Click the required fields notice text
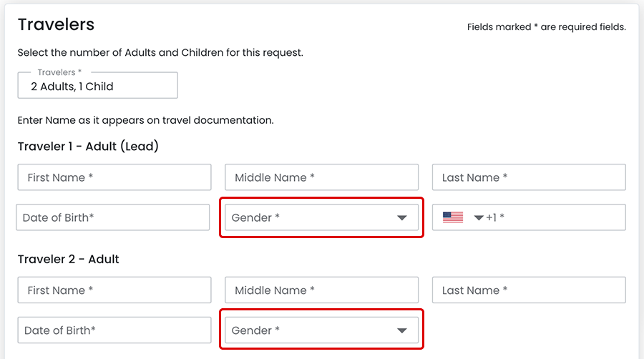This screenshot has height=359, width=644. point(546,27)
